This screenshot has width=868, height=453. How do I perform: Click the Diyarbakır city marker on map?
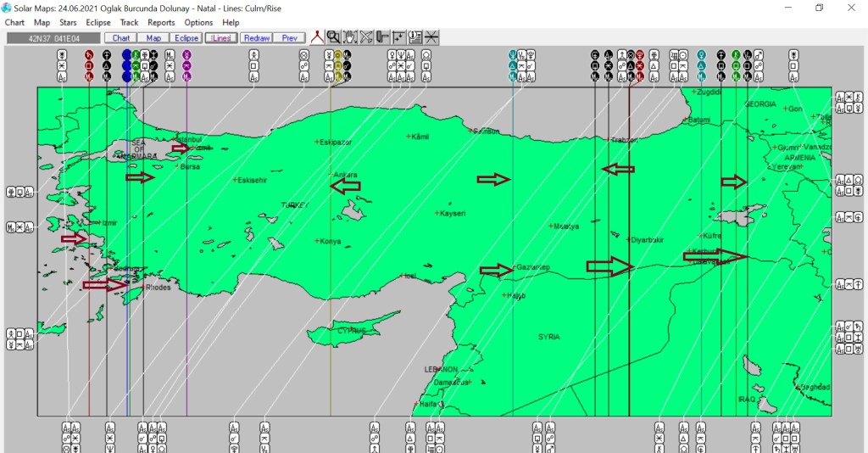pyautogui.click(x=628, y=239)
